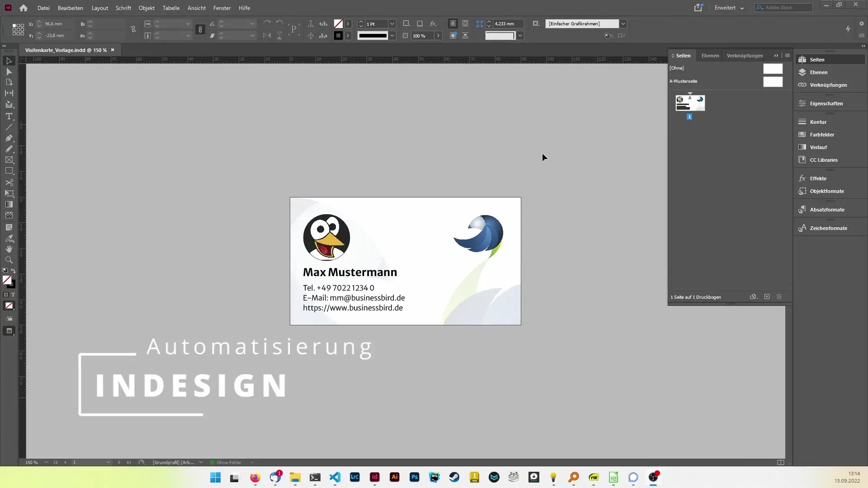Select the Zoom tool in toolbox

tap(9, 260)
